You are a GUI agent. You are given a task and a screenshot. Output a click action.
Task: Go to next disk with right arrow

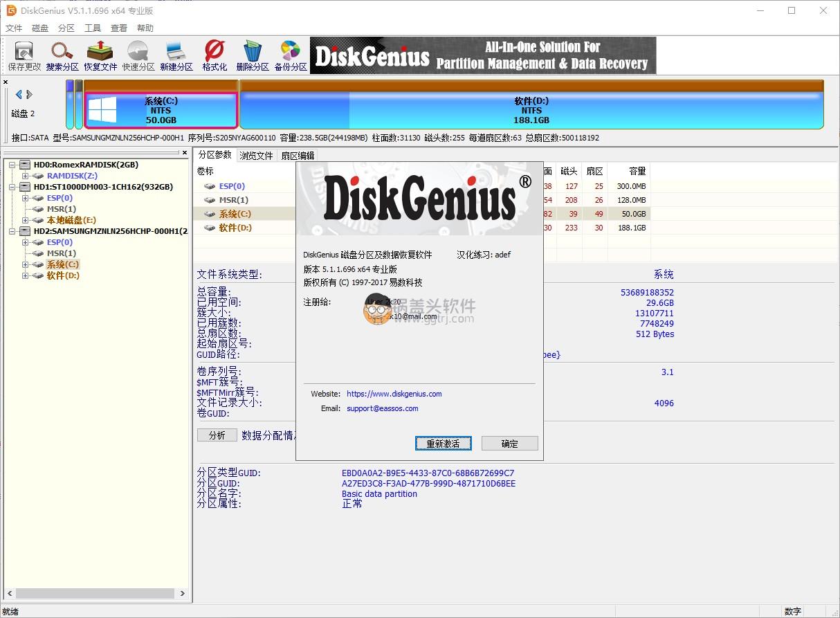tap(30, 94)
